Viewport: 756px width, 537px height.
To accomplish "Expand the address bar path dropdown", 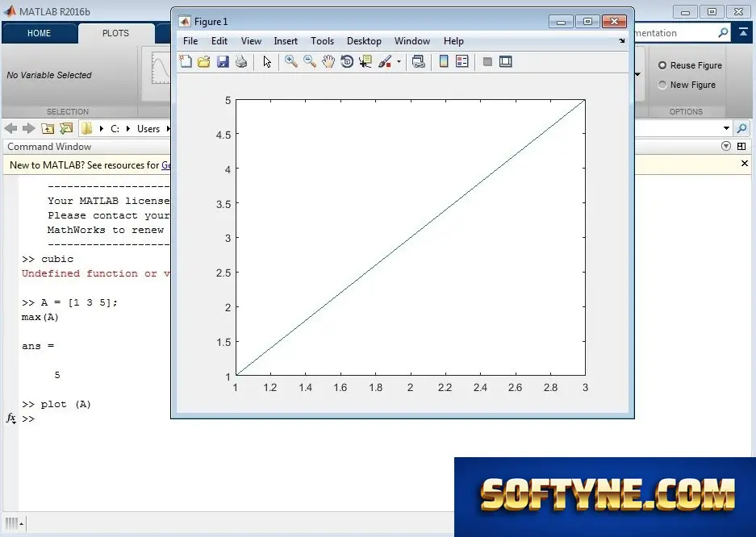I will coord(726,128).
